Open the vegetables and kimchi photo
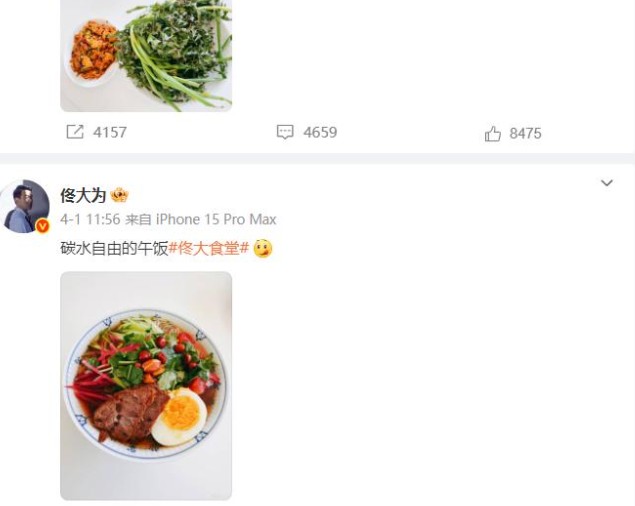The width and height of the screenshot is (635, 506). [x=146, y=56]
